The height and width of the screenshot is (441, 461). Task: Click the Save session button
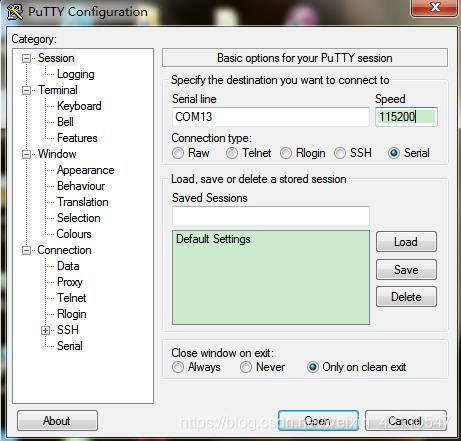pyautogui.click(x=406, y=269)
